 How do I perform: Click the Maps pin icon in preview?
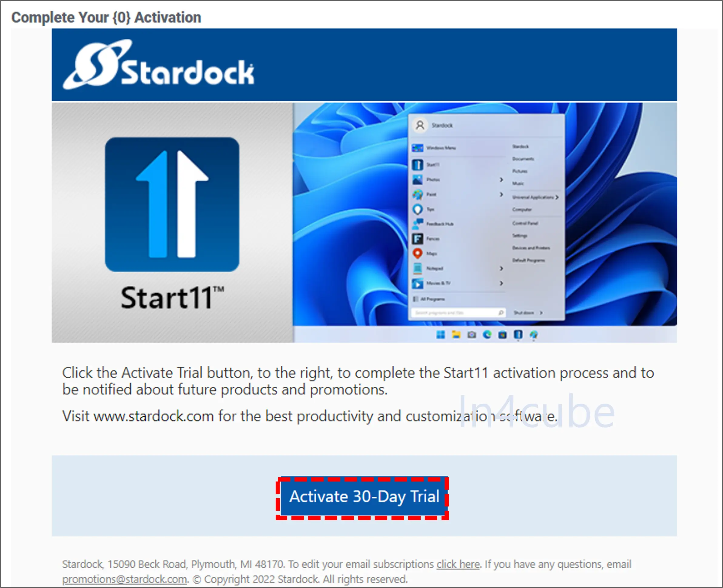tap(418, 254)
